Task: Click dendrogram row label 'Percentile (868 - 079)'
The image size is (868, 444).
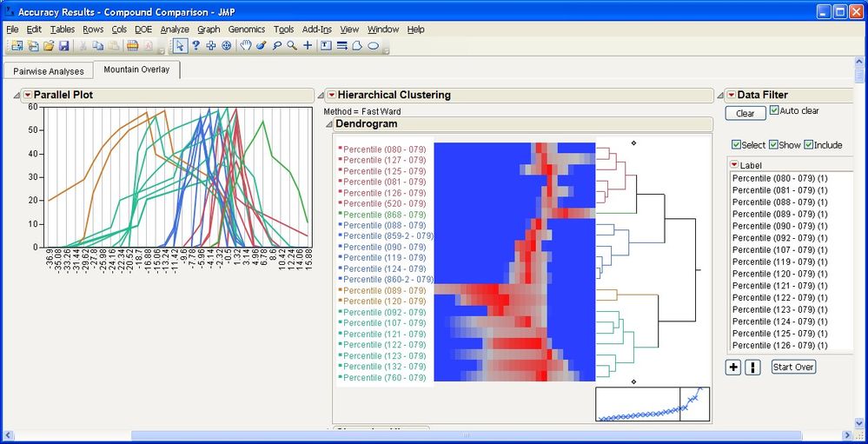Action: click(x=385, y=215)
